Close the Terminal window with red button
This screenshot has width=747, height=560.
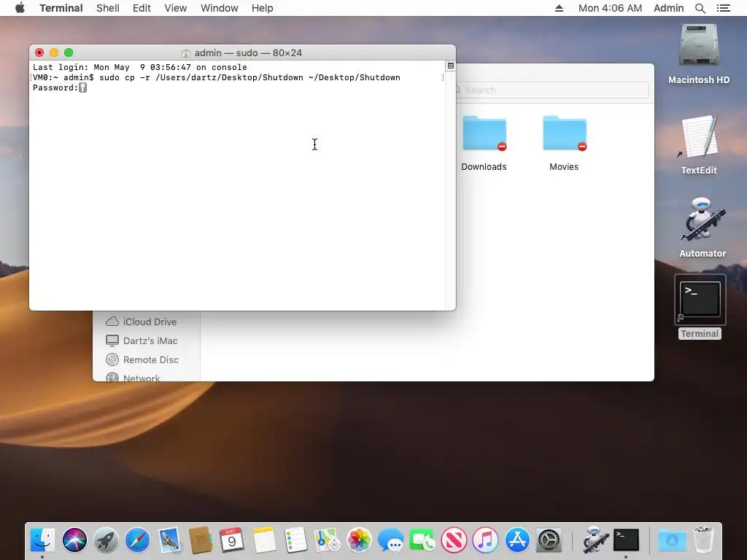click(39, 52)
